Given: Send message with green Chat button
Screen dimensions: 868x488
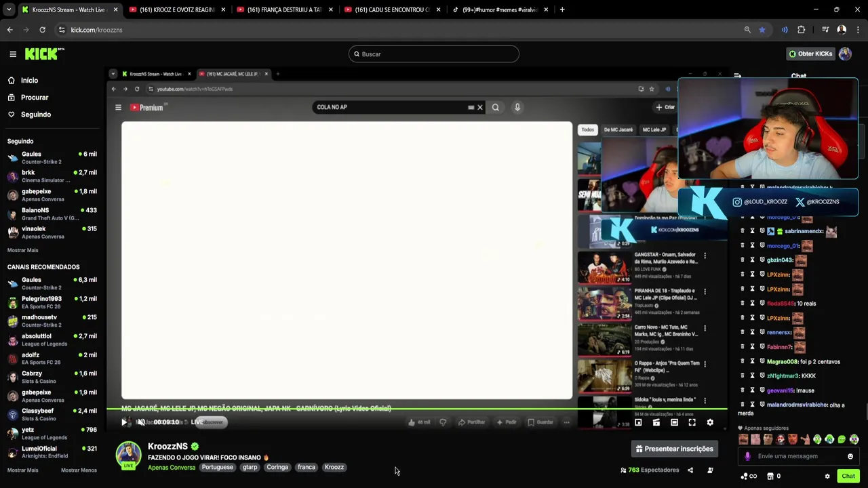Looking at the screenshot, I should point(848,476).
